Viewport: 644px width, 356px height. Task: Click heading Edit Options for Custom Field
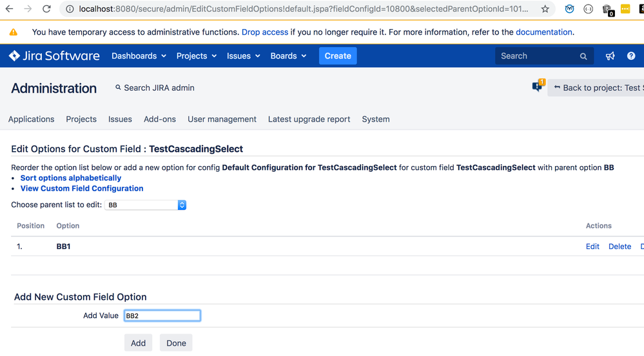[x=127, y=149]
